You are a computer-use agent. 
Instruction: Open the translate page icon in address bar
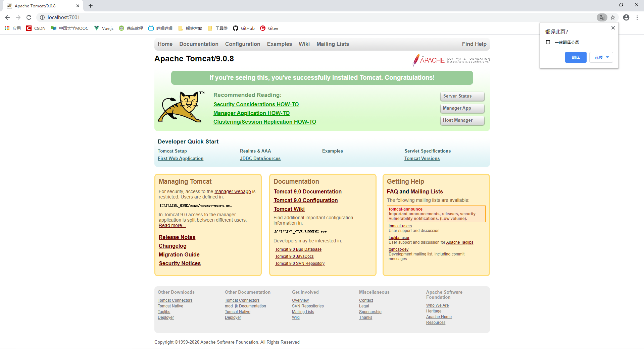(x=602, y=17)
